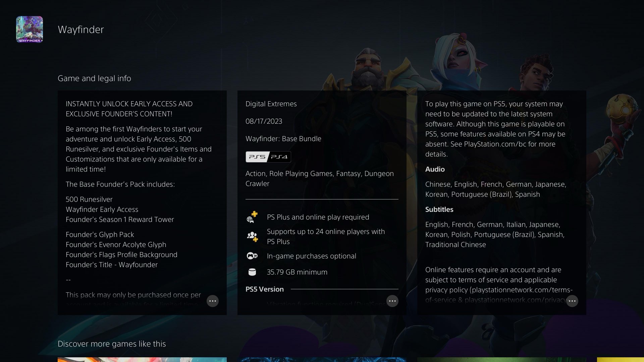Click the PS Plus online play icon
The image size is (644, 362).
(252, 217)
